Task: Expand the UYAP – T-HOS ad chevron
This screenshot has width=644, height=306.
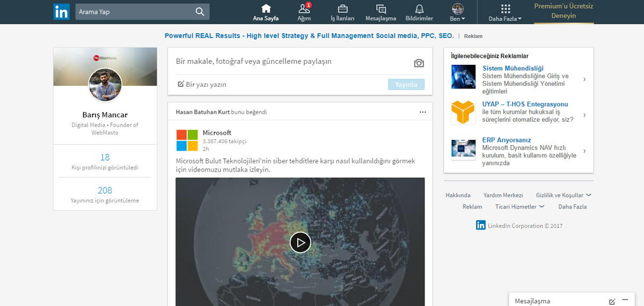Action: coord(584,115)
